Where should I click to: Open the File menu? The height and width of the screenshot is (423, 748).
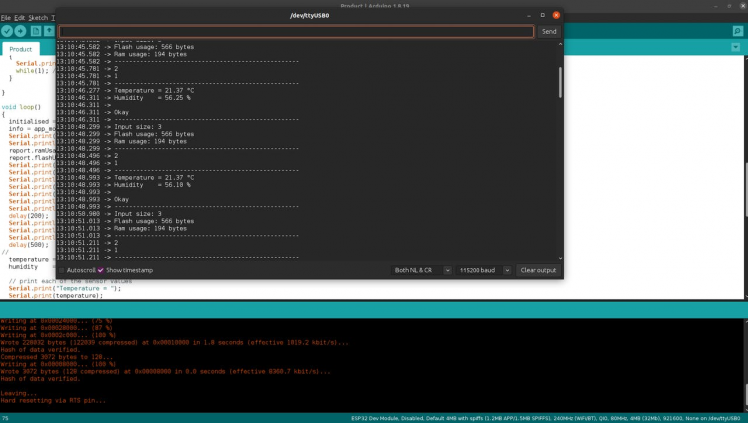6,18
